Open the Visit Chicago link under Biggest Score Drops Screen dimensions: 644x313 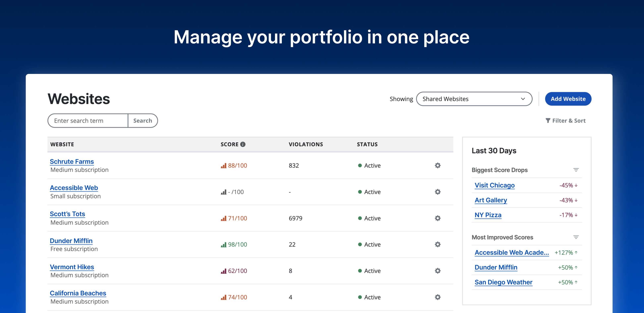click(494, 185)
